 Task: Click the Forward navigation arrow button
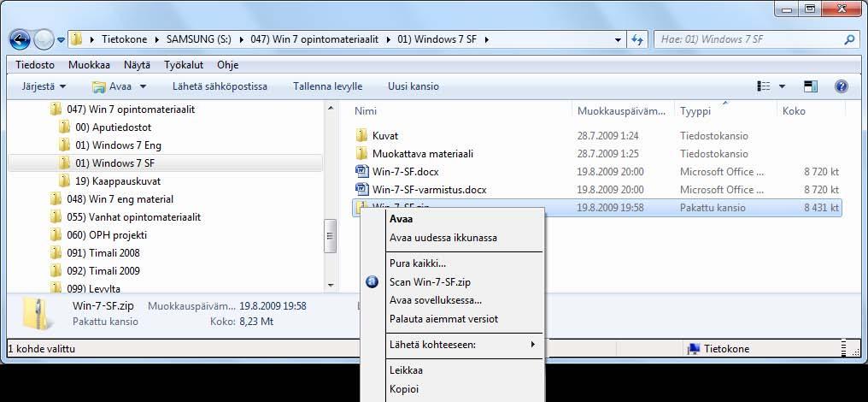click(x=44, y=39)
